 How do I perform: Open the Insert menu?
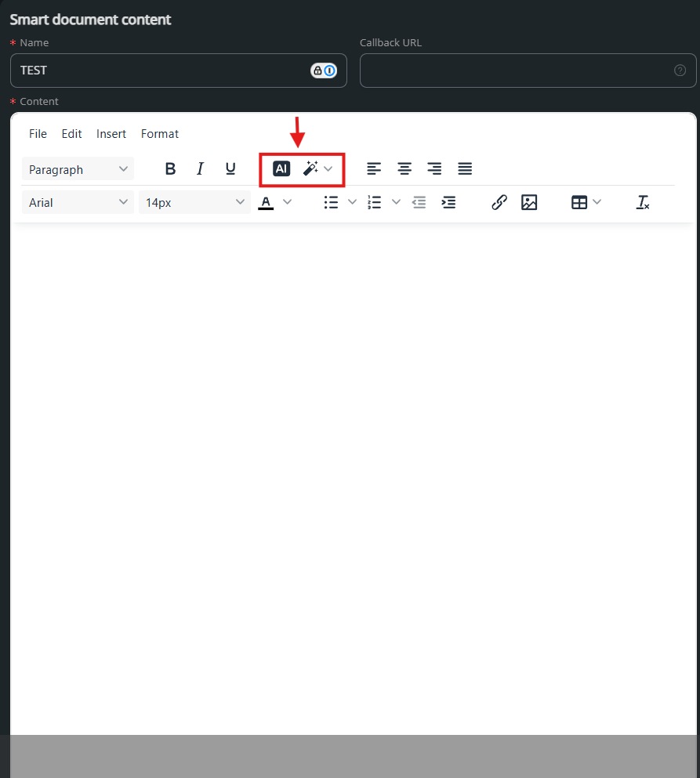pos(111,134)
